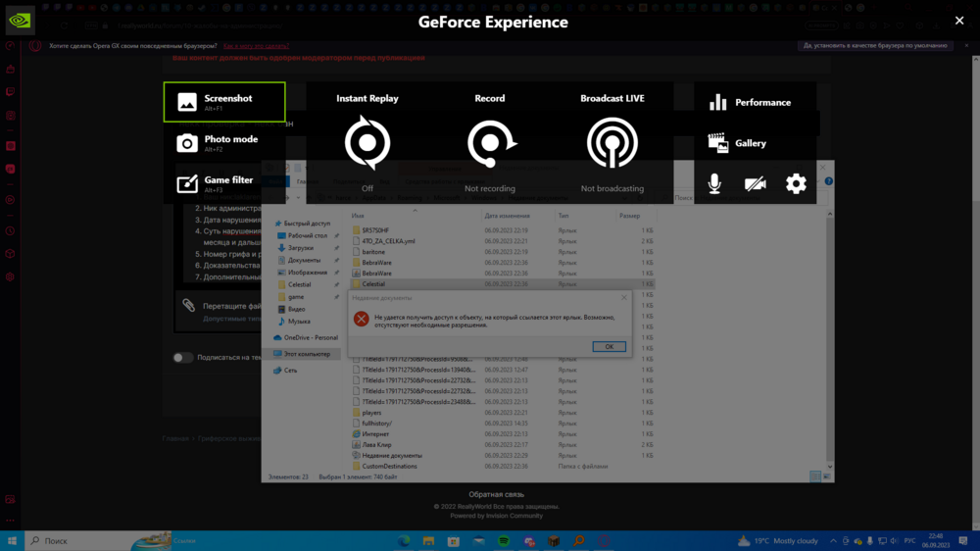Toggle the crossed-out camera icon

point(755,184)
